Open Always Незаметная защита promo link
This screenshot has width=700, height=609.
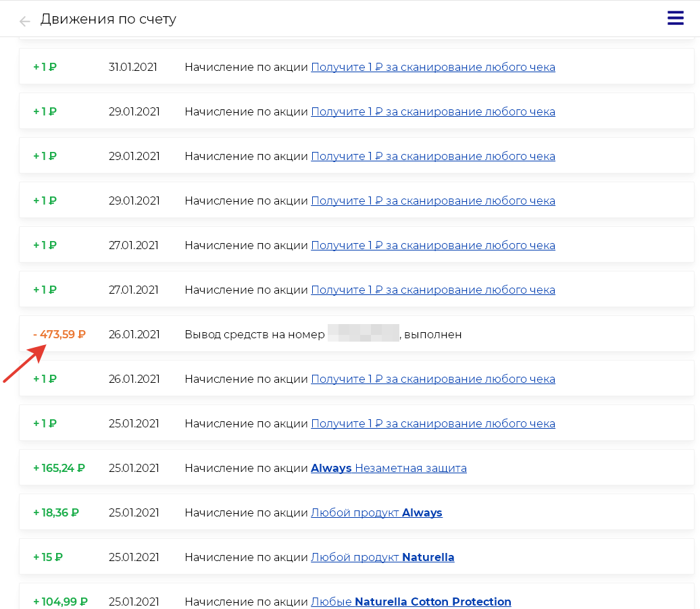[389, 468]
